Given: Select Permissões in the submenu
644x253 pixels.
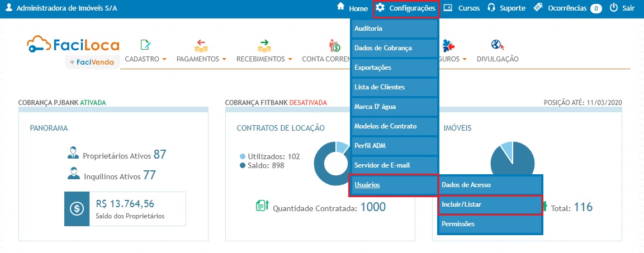Looking at the screenshot, I should click(x=490, y=224).
